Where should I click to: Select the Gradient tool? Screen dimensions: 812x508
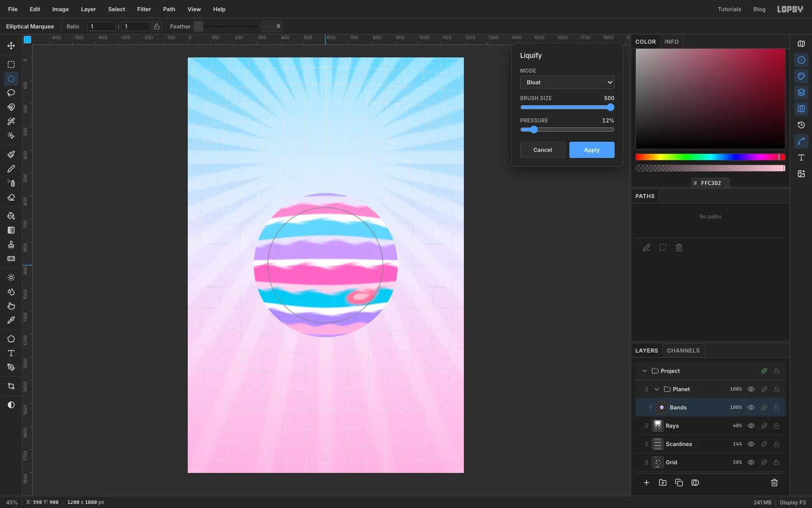pyautogui.click(x=11, y=230)
